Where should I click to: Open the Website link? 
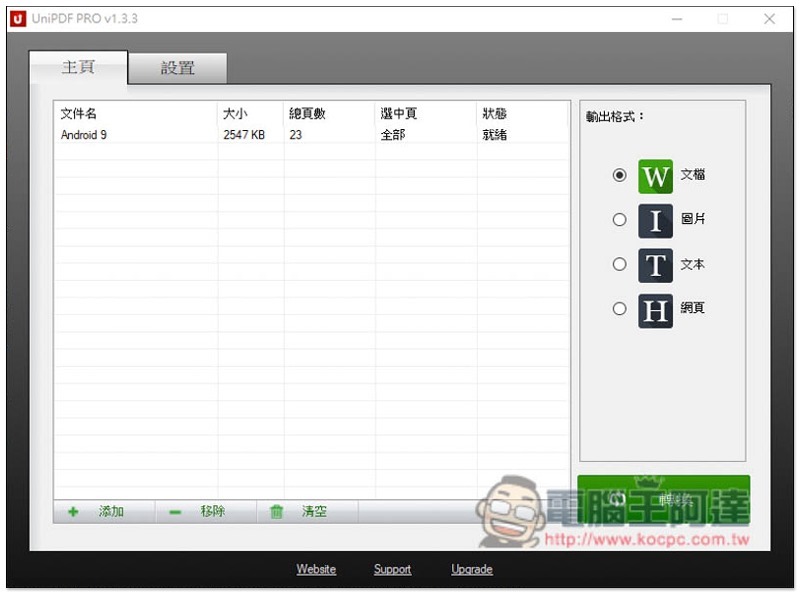click(316, 569)
